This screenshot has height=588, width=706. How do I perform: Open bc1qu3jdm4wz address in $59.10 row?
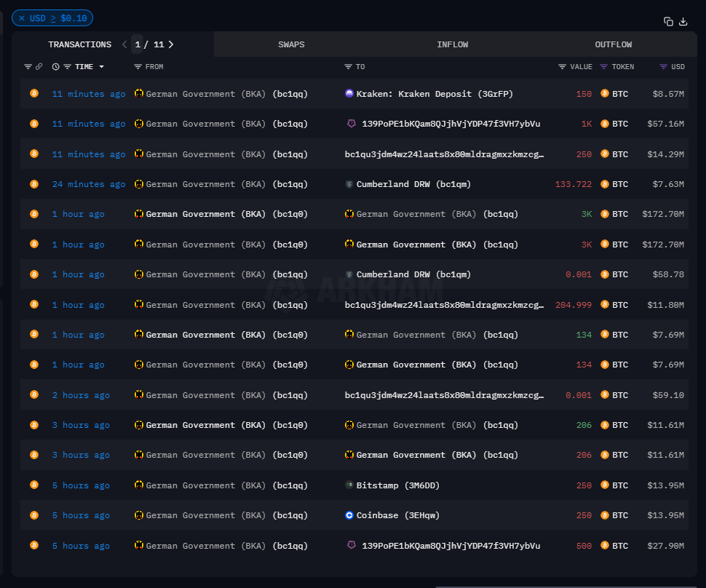pyautogui.click(x=444, y=395)
